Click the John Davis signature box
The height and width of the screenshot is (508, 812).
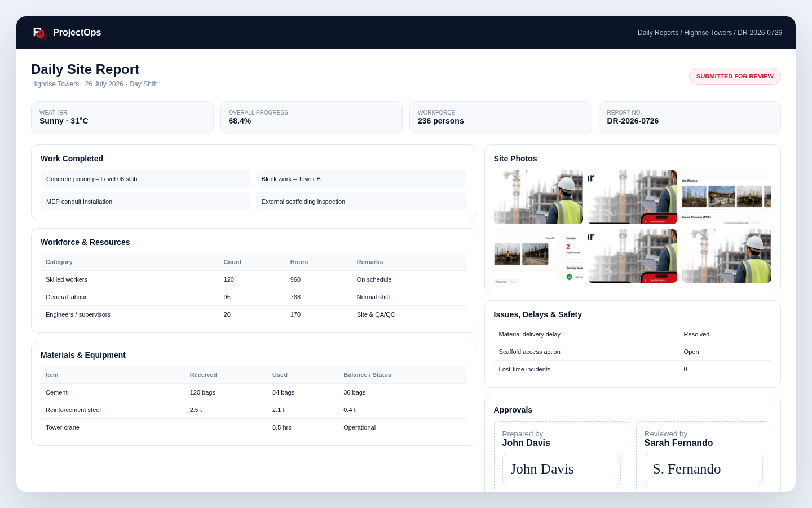(562, 469)
